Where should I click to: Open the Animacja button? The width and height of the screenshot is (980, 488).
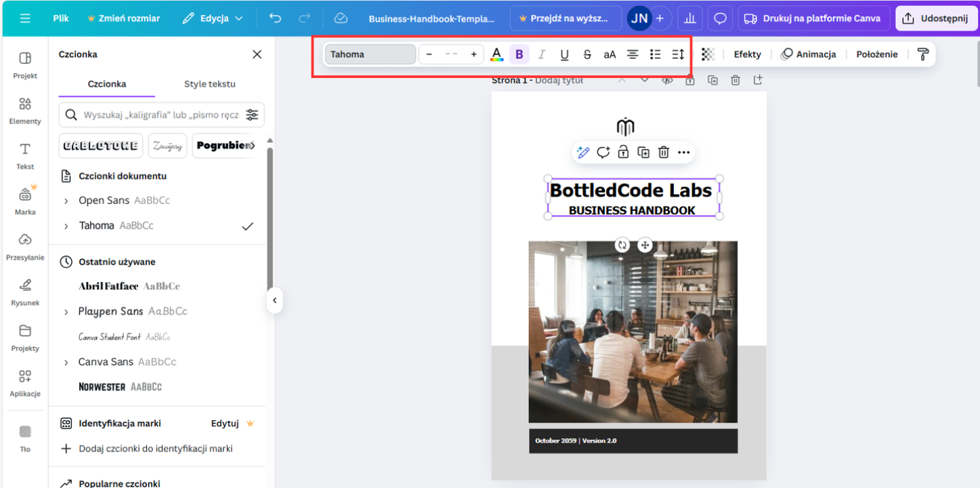(x=809, y=54)
